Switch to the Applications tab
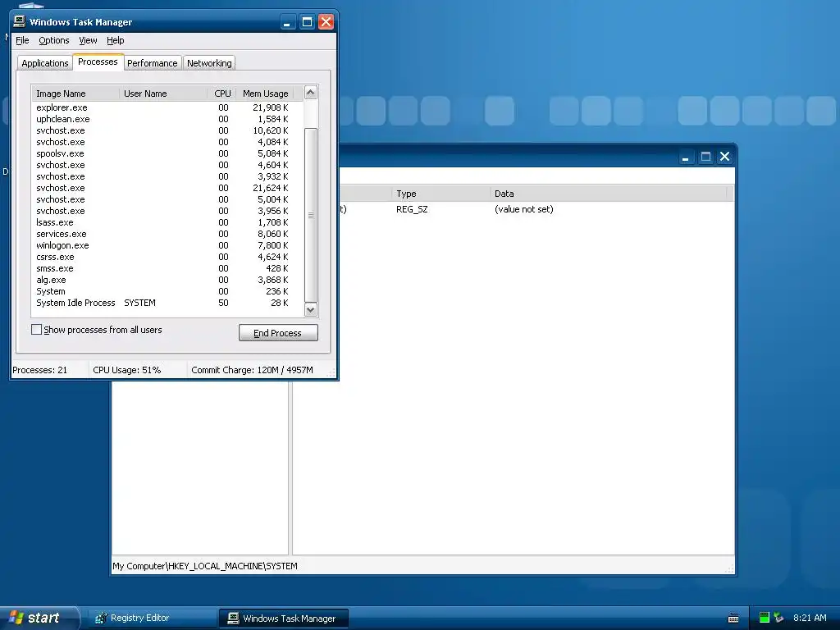 pos(45,62)
